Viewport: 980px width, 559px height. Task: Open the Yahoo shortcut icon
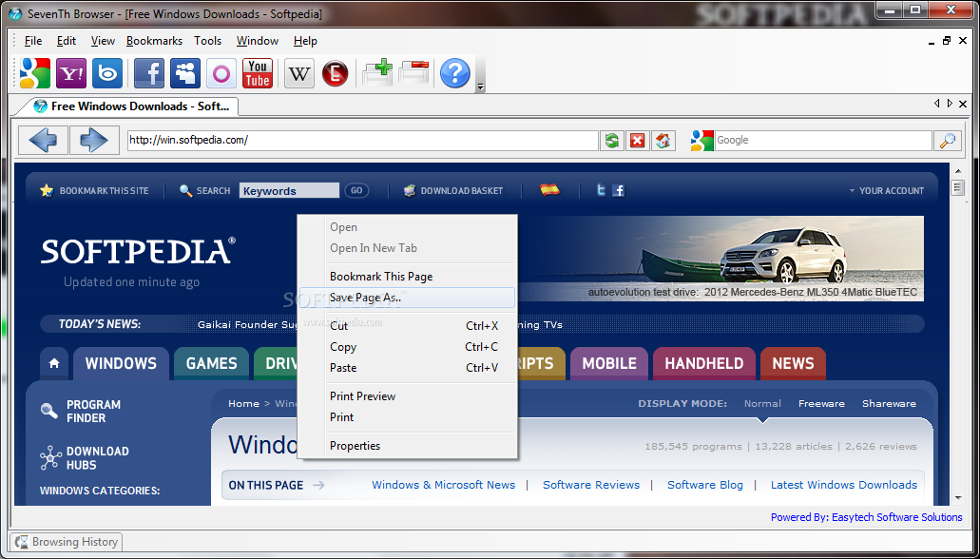(71, 73)
